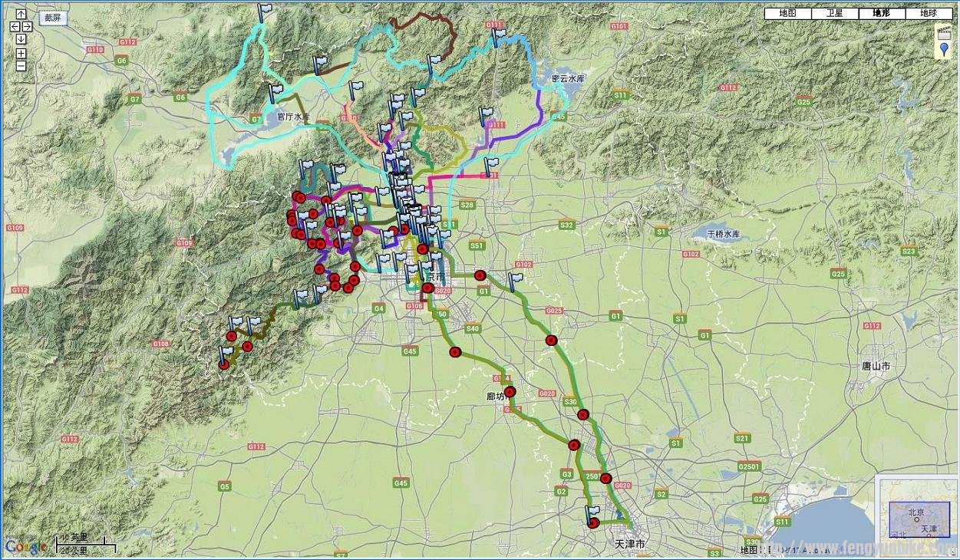Screen dimensions: 960x560
Task: Switch to the 地球 earth view
Action: [x=928, y=13]
